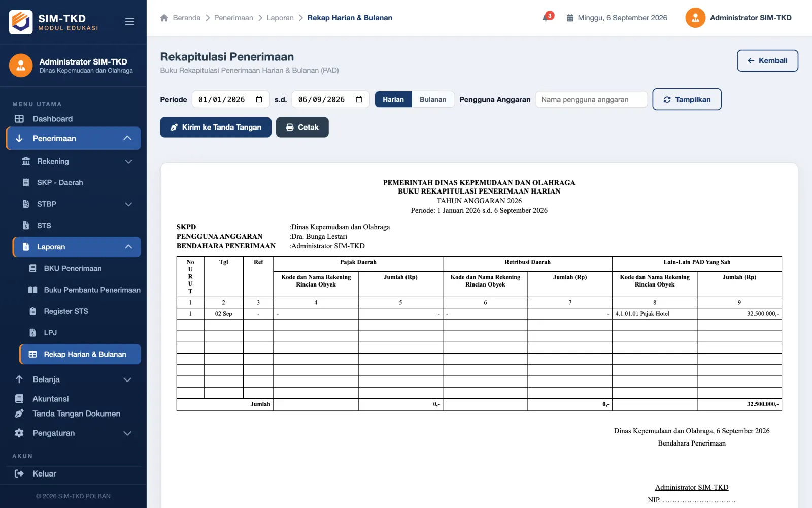Screen dimensions: 812x508
Task: Switch report mode to Bulanan
Action: coord(433,99)
